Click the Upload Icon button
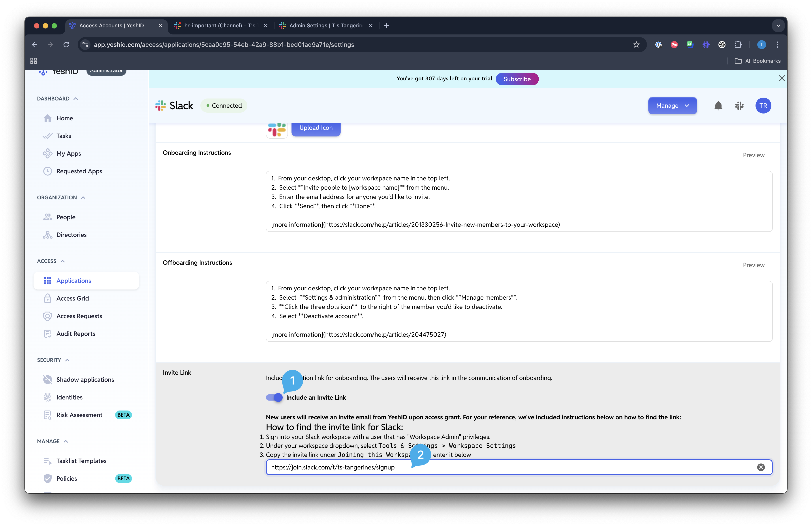 click(316, 128)
